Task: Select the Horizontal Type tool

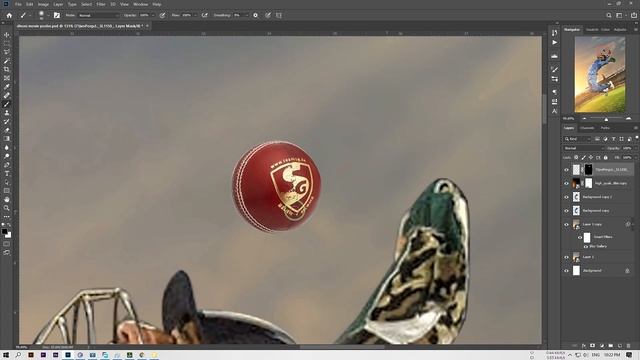Action: (7, 173)
